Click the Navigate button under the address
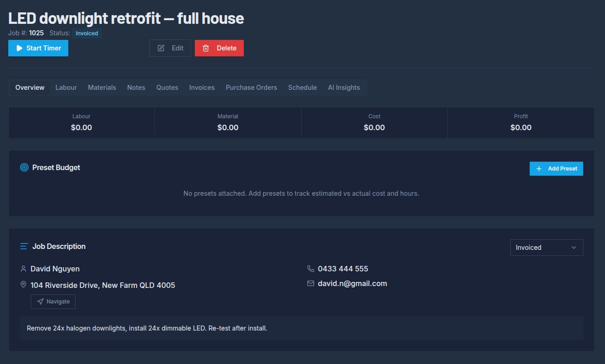 click(53, 302)
